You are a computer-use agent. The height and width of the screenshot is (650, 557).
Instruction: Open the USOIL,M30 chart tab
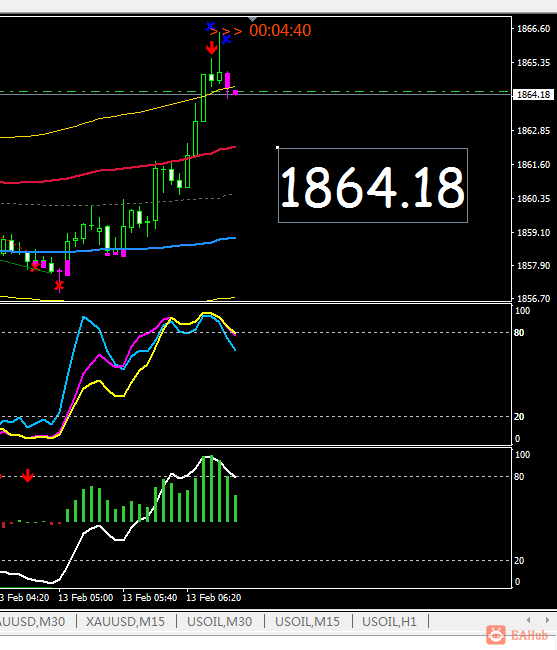click(220, 621)
